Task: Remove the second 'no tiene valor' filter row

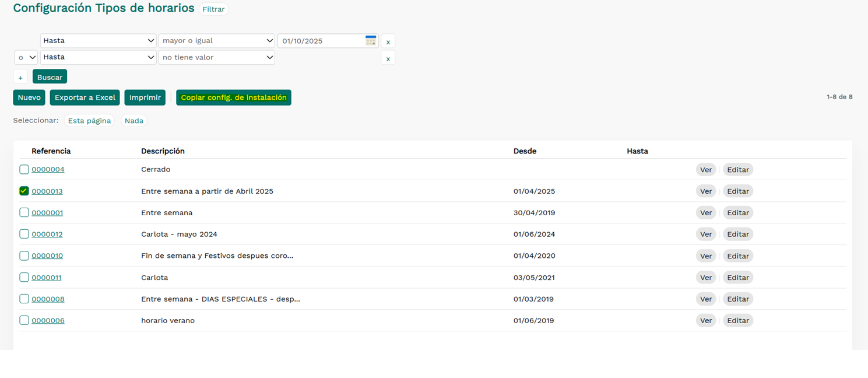Action: (388, 58)
